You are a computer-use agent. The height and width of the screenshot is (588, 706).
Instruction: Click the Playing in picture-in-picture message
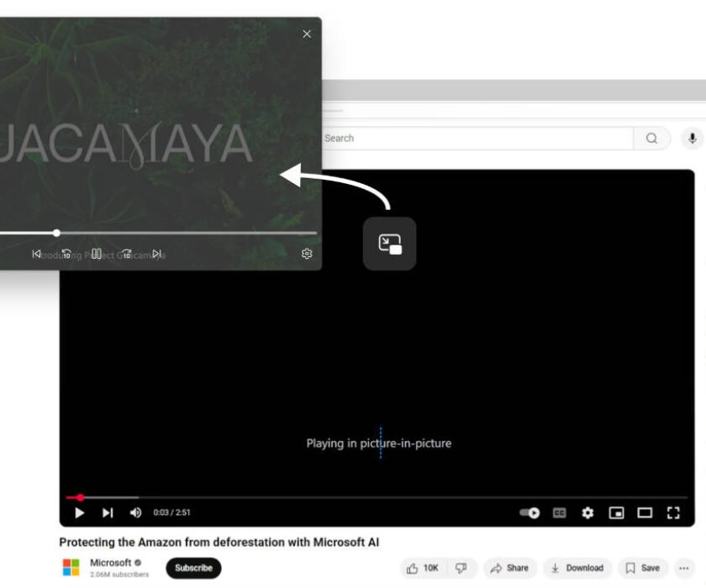point(379,444)
